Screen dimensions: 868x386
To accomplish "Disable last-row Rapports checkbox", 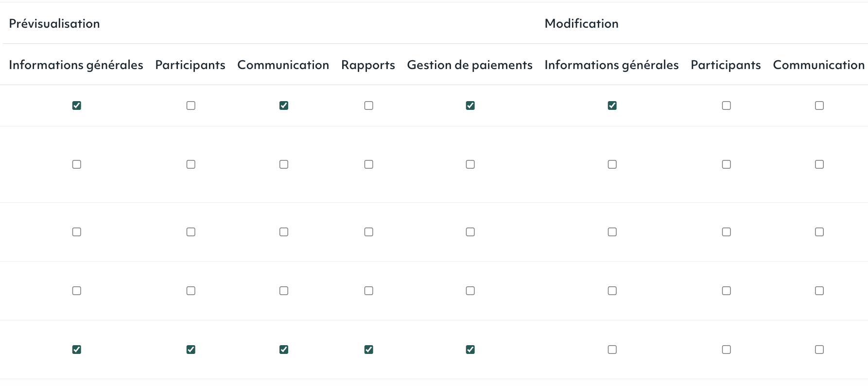I will 369,350.
